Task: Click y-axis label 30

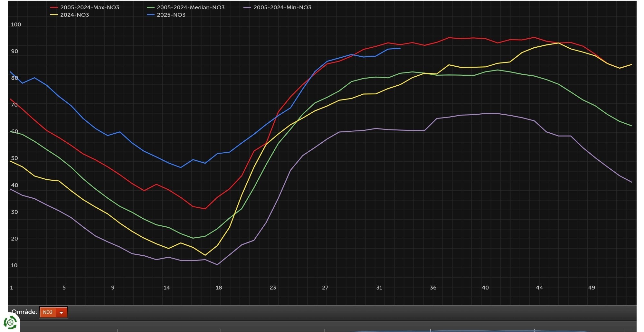Action: pos(14,212)
